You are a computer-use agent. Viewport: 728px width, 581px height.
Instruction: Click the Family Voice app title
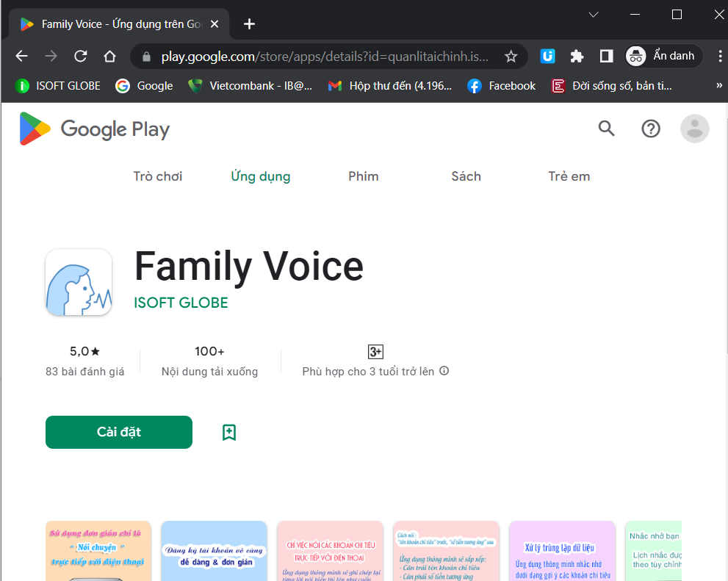[x=249, y=267]
